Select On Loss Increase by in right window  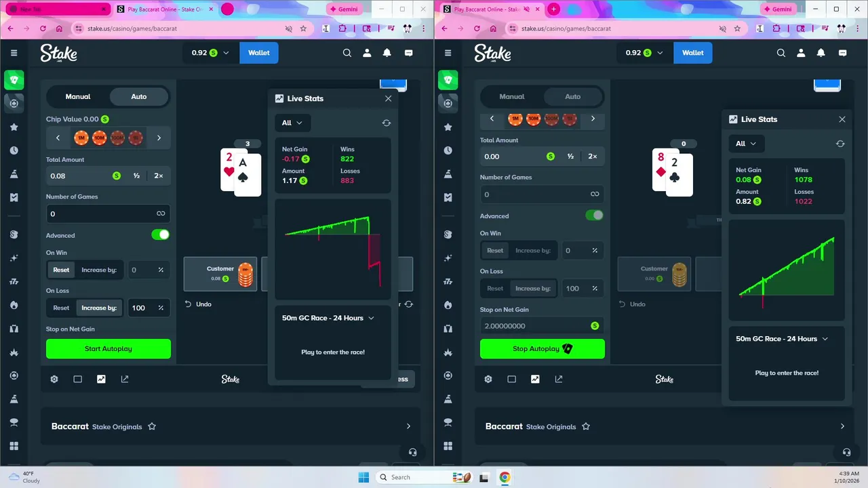[533, 288]
